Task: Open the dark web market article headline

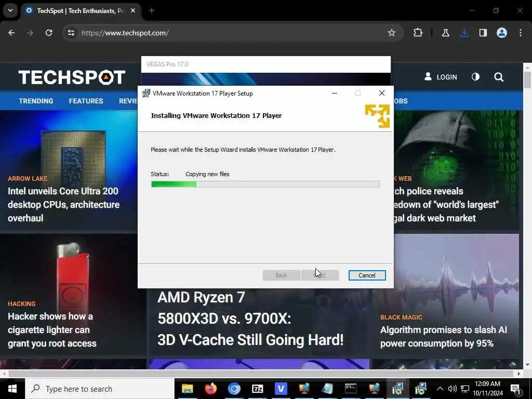Action: (446, 205)
